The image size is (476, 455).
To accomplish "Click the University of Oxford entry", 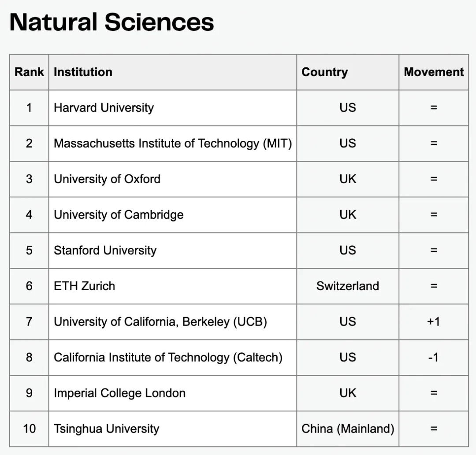I will (107, 179).
